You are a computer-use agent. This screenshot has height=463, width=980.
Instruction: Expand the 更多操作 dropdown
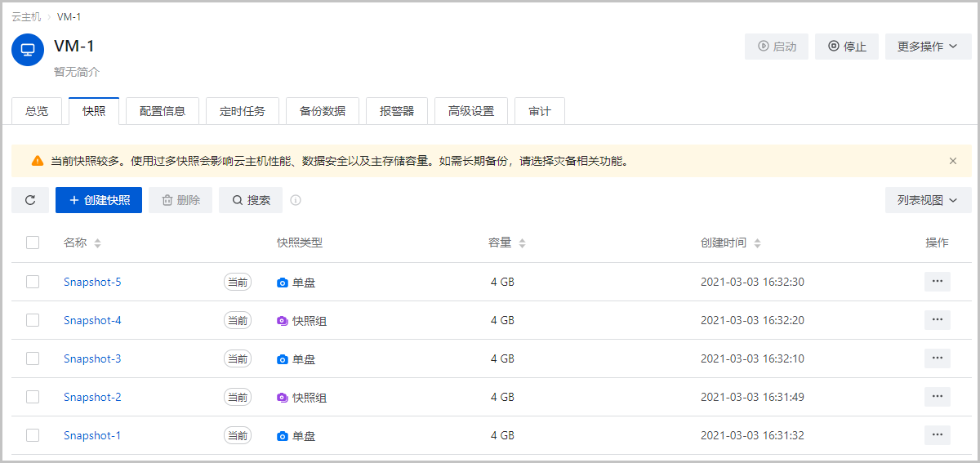pyautogui.click(x=927, y=47)
